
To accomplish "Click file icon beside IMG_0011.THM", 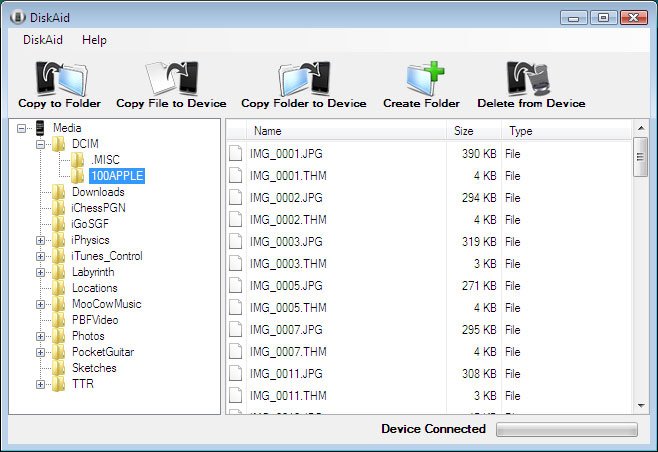I will point(235,396).
